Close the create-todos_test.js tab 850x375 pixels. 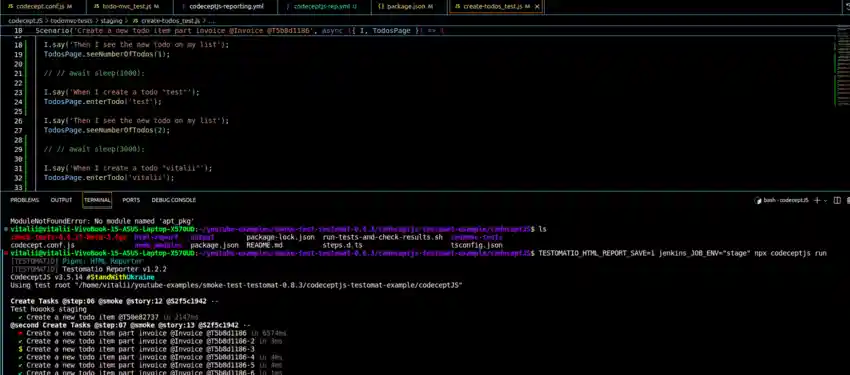coord(537,7)
